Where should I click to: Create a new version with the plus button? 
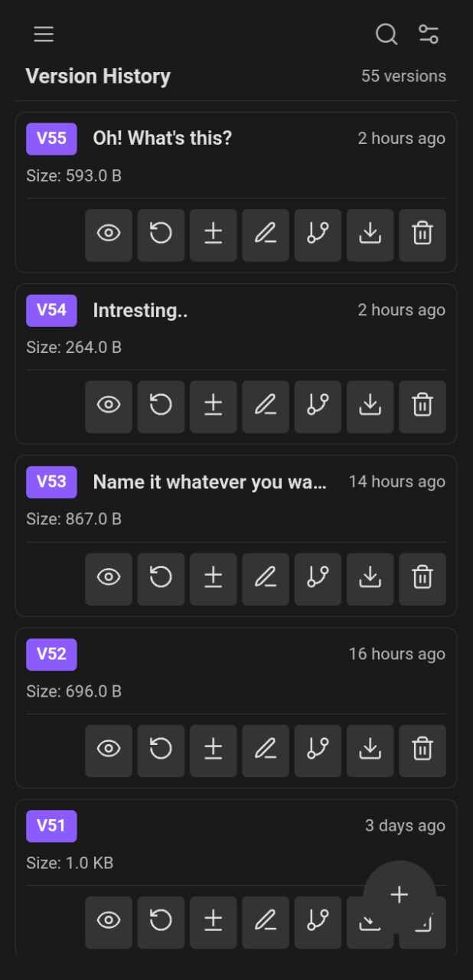pyautogui.click(x=399, y=894)
